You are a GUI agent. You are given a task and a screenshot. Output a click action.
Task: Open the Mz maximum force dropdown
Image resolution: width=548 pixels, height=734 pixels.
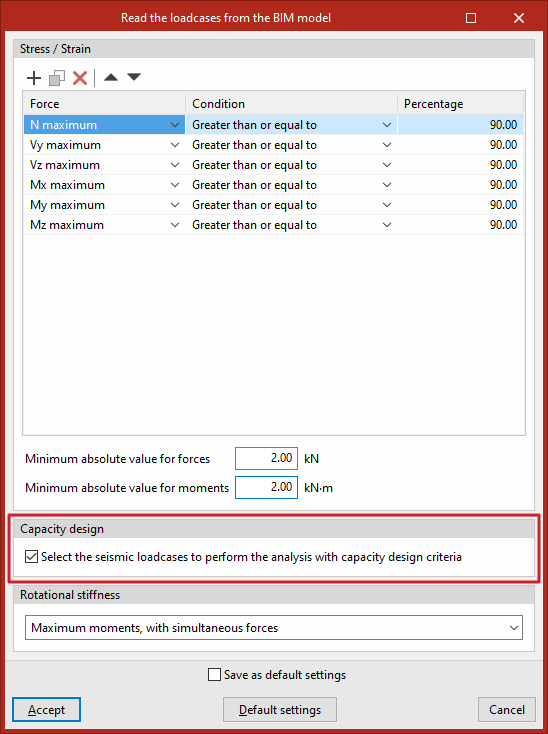175,225
